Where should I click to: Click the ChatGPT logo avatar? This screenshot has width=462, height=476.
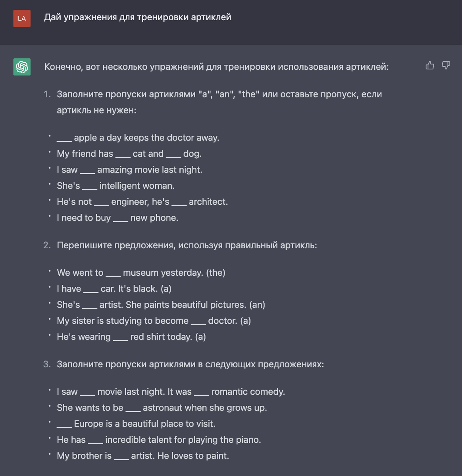click(22, 67)
